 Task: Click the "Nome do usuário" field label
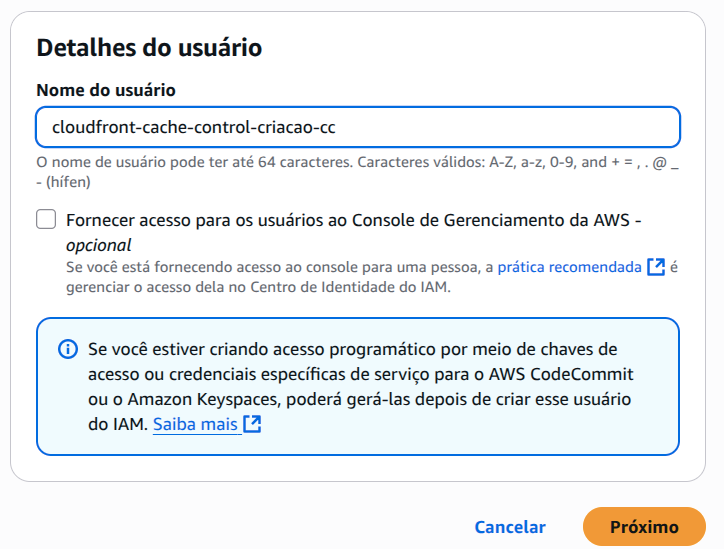tap(106, 90)
